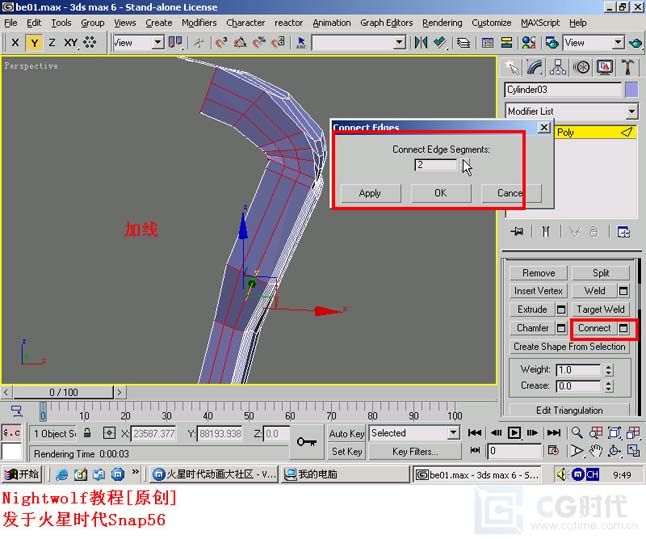Open the Graph Editors menu

[386, 23]
